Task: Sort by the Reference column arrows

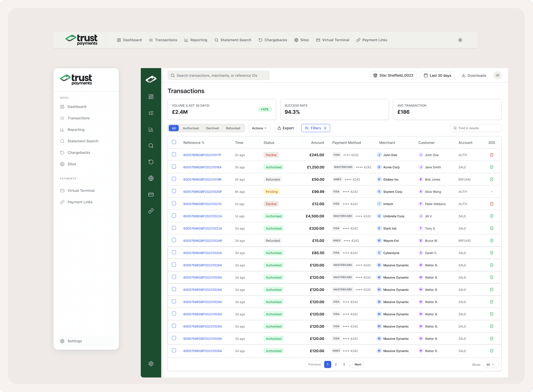Action: click(x=203, y=143)
